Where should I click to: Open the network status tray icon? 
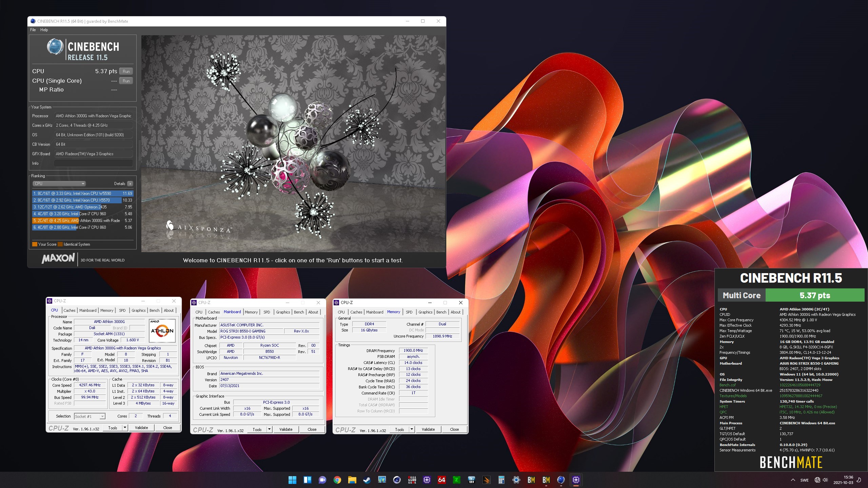817,480
